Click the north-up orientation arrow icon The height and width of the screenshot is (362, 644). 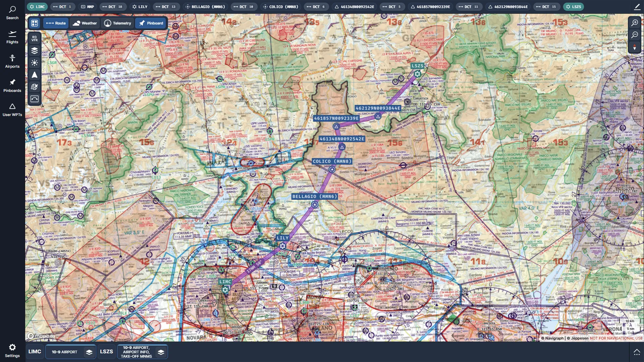click(35, 75)
